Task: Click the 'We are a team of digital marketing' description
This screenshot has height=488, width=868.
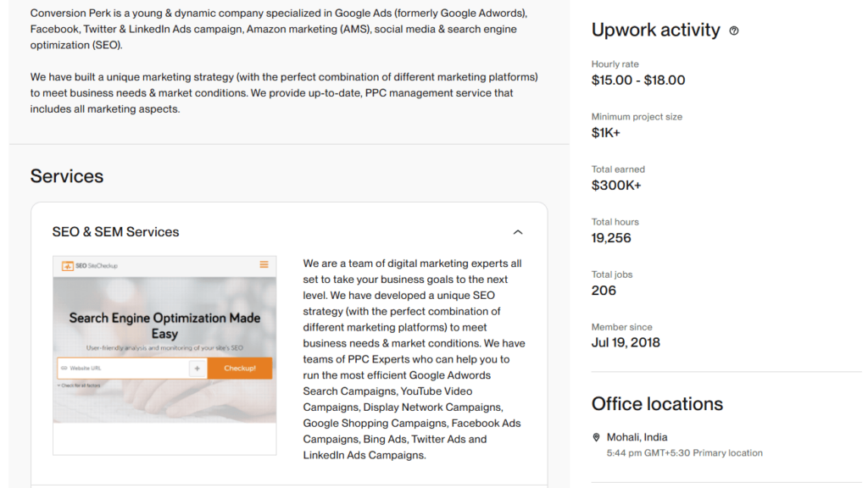Action: [414, 359]
